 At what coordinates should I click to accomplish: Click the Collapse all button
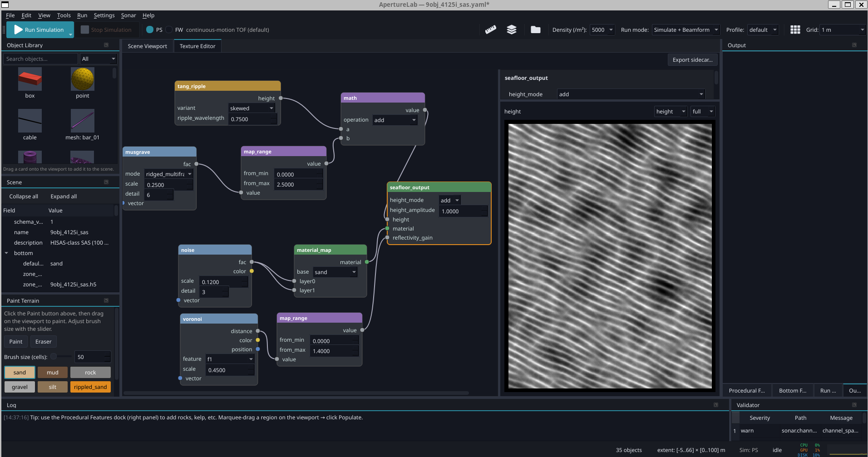tap(24, 197)
